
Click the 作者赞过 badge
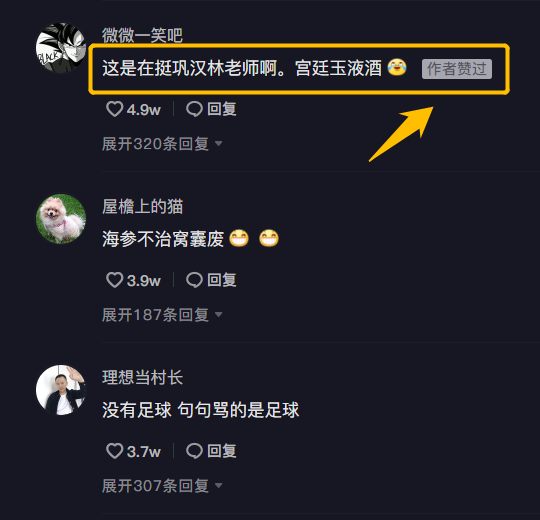pyautogui.click(x=457, y=69)
